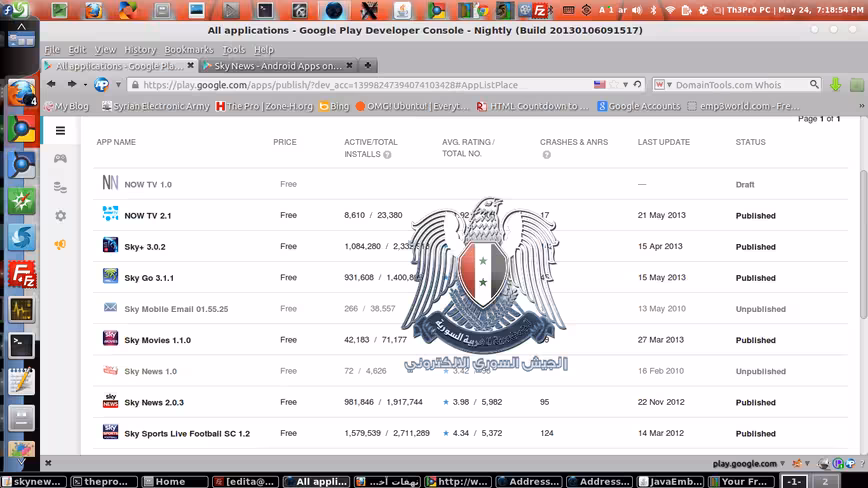Viewport: 868px width, 488px height.
Task: Expand the bookmarks toolbar overflow chevron
Action: point(861,106)
